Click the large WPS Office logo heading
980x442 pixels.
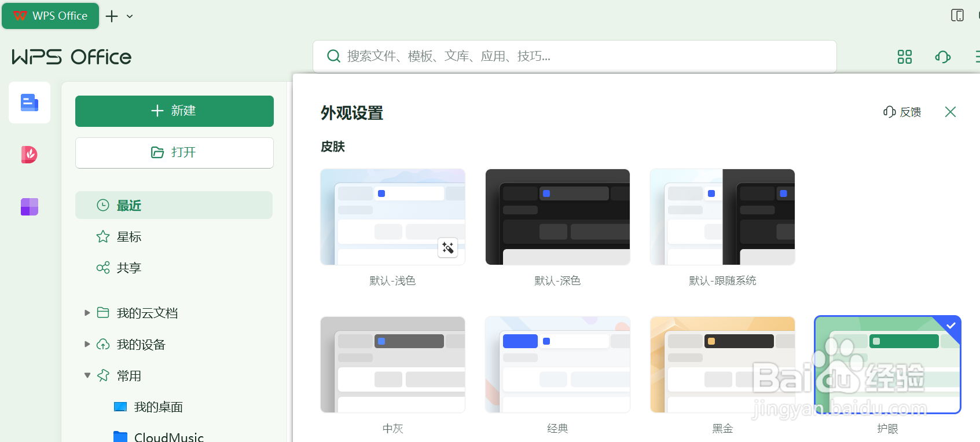(x=72, y=57)
